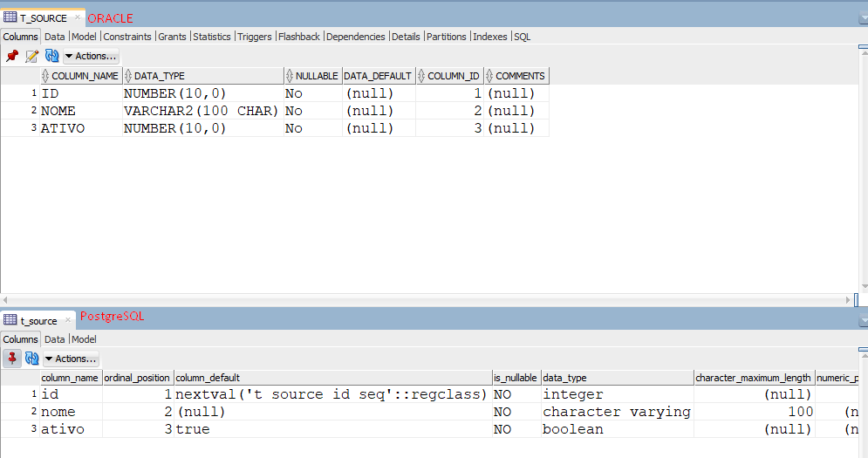Click the sort icon beside DATA_TYPE header

[x=128, y=76]
